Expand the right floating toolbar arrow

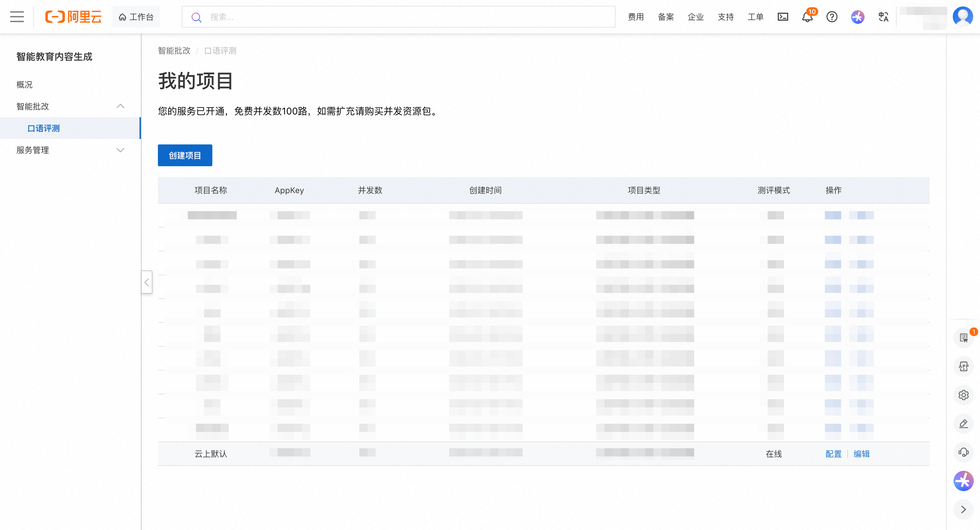963,510
